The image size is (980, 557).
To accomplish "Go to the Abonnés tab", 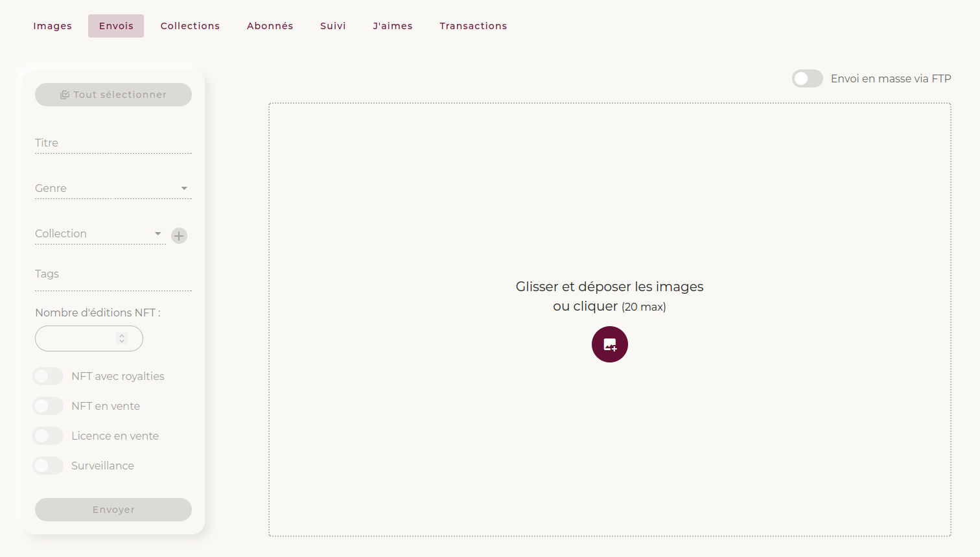I will point(270,26).
